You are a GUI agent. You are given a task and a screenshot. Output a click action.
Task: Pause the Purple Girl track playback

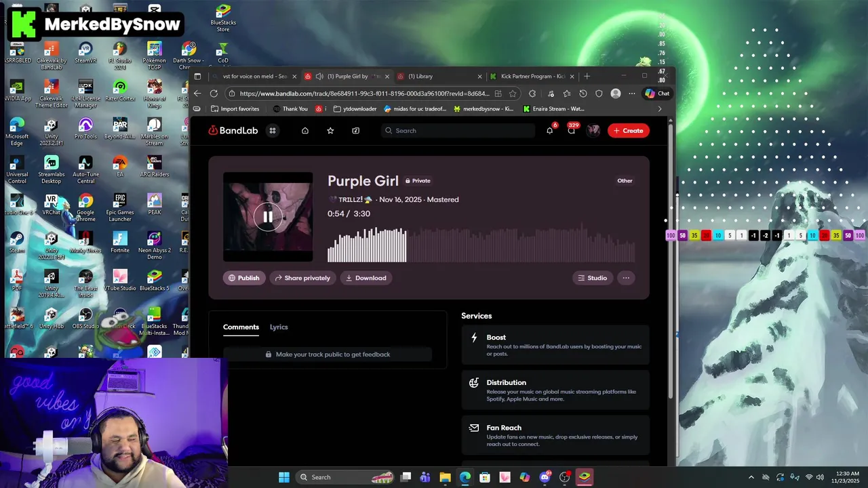pyautogui.click(x=268, y=217)
